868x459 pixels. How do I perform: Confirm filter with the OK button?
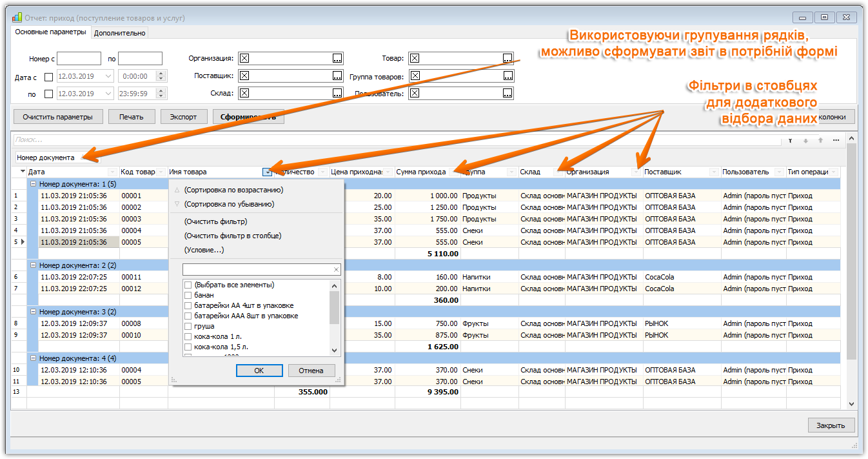259,371
